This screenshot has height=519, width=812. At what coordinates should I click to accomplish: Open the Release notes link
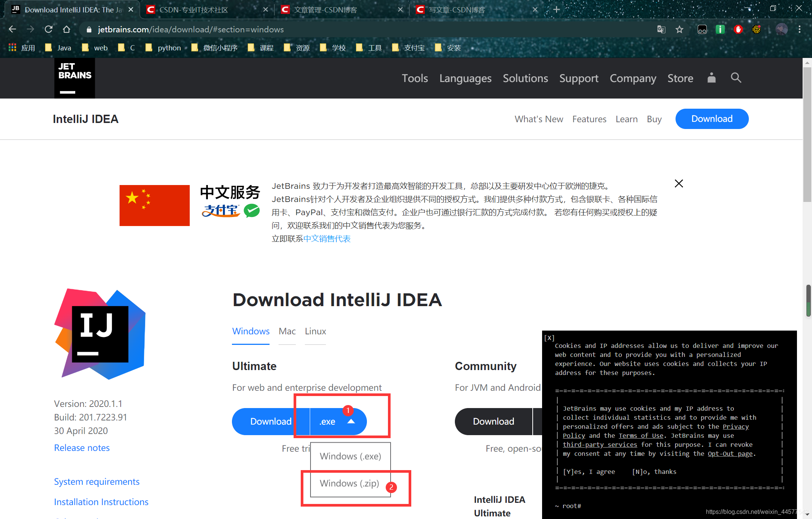(82, 448)
